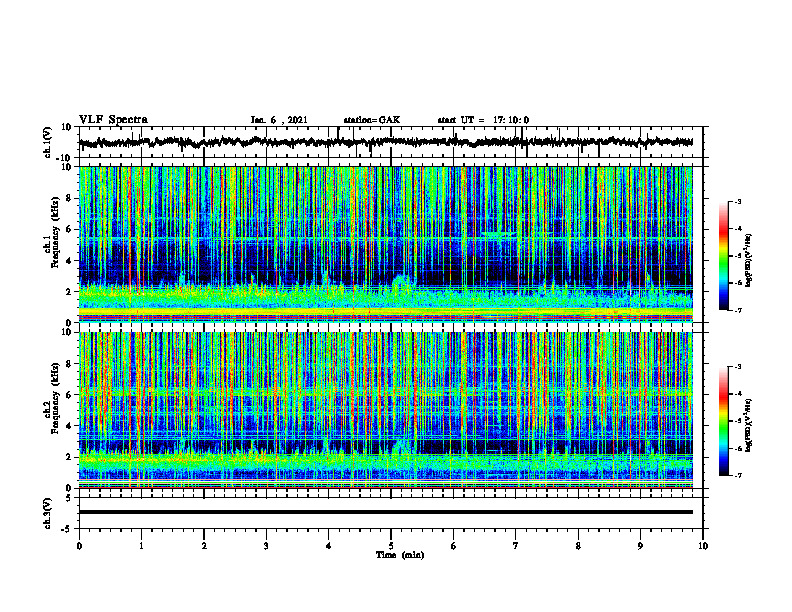Viewport: 792px width, 612px height.
Task: Click the ch.1 PSD color bar
Action: pyautogui.click(x=723, y=256)
